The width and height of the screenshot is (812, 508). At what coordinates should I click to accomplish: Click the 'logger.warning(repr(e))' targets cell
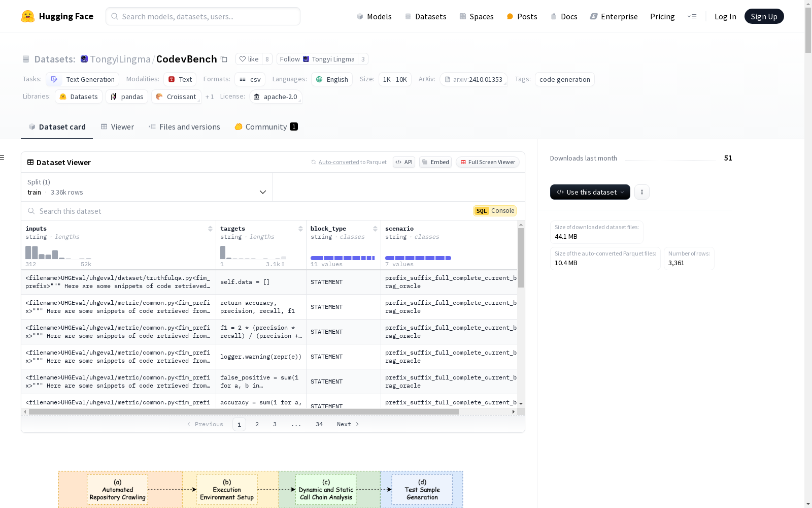coord(261,357)
